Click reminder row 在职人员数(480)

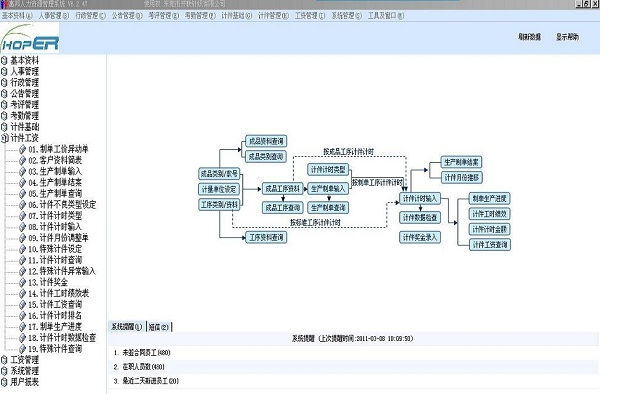point(354,367)
